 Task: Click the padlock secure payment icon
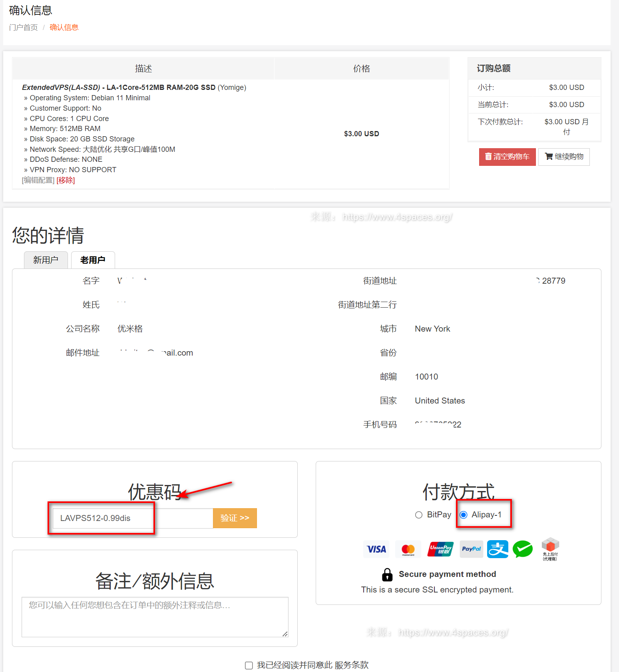pos(387,575)
